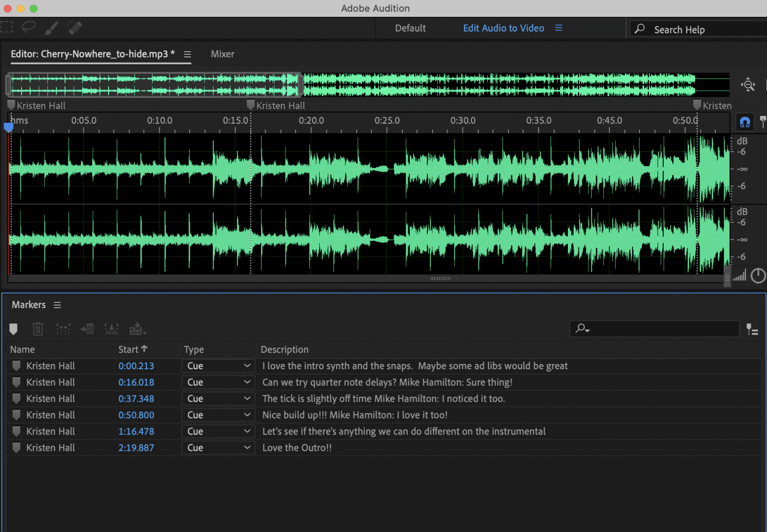Open the Markers panel hamburger menu

[57, 305]
